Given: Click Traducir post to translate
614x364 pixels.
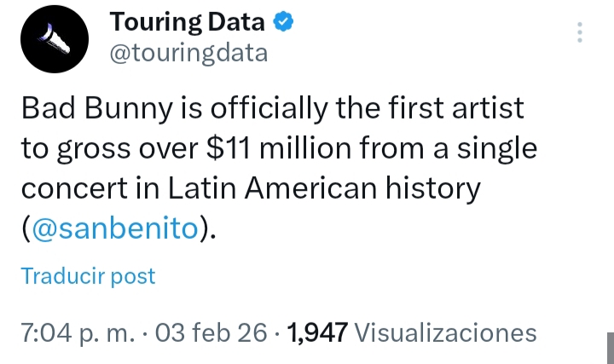Looking at the screenshot, I should coord(88,276).
